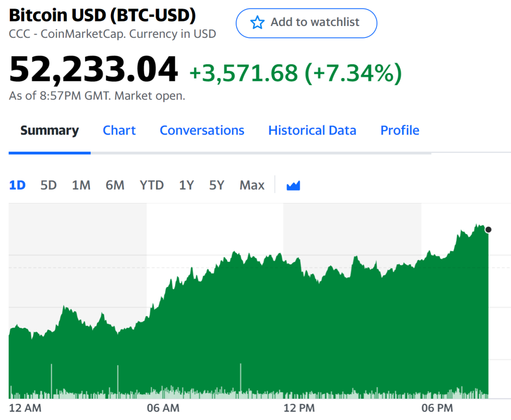Click the star icon beside Add to watchlist
This screenshot has width=511, height=420.
pyautogui.click(x=257, y=23)
